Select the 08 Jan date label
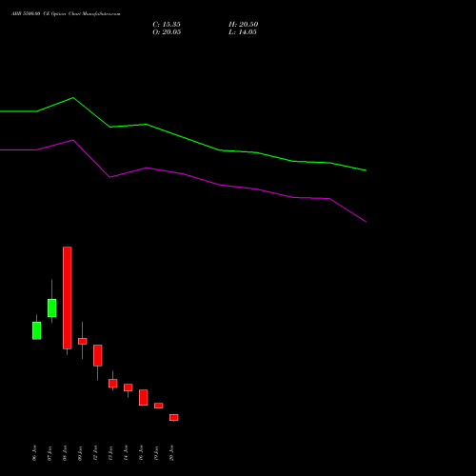 point(65,453)
